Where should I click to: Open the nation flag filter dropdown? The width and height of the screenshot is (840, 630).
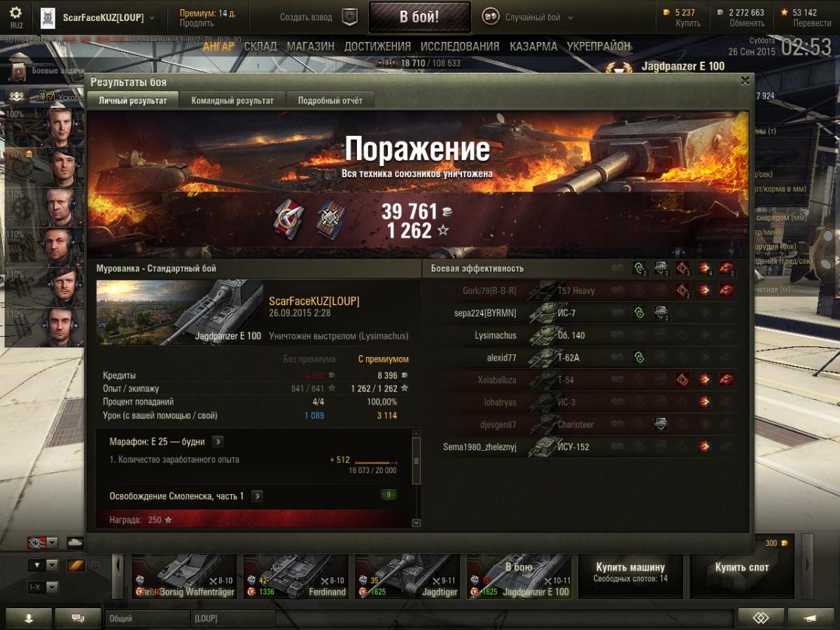[42, 542]
